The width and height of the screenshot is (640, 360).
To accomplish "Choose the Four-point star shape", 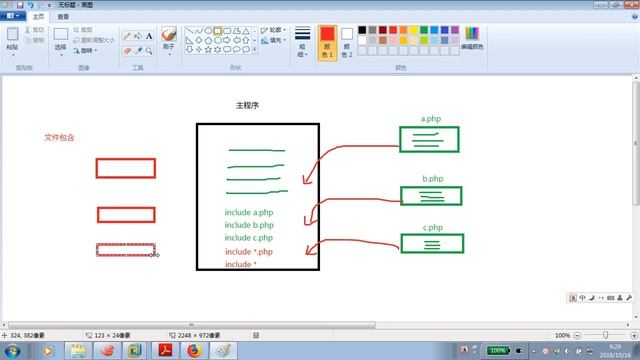I will pyautogui.click(x=199, y=50).
